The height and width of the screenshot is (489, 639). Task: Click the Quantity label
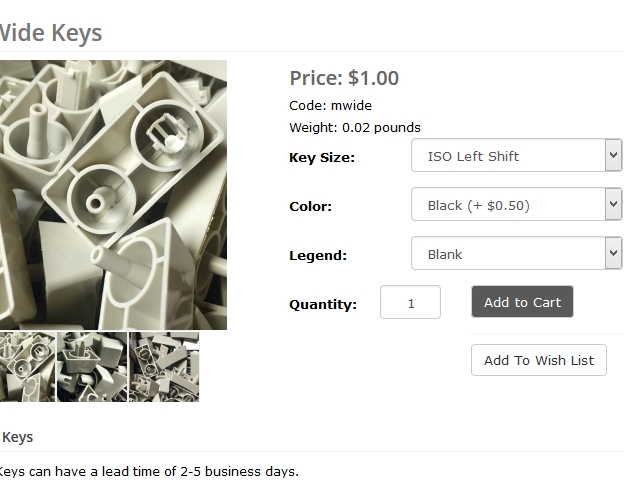[323, 304]
